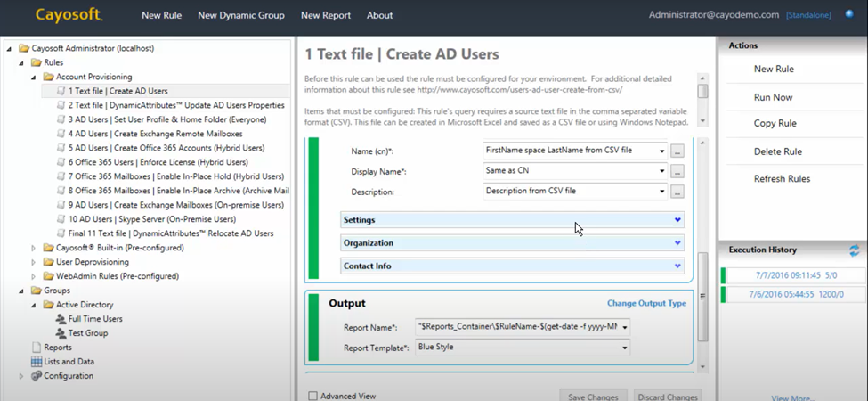Viewport: 868px width, 401px height.
Task: Expand the Contact Info section
Action: (x=677, y=266)
